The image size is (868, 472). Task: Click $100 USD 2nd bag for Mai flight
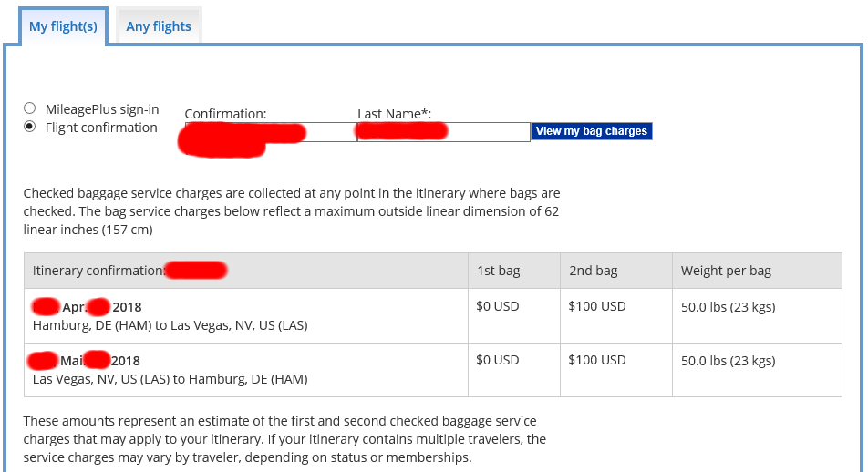pos(596,361)
